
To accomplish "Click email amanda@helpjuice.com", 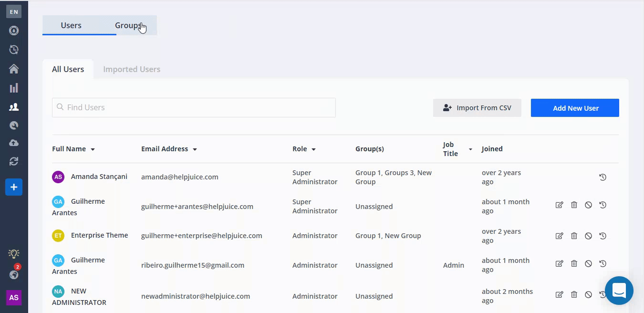I will coord(180,177).
